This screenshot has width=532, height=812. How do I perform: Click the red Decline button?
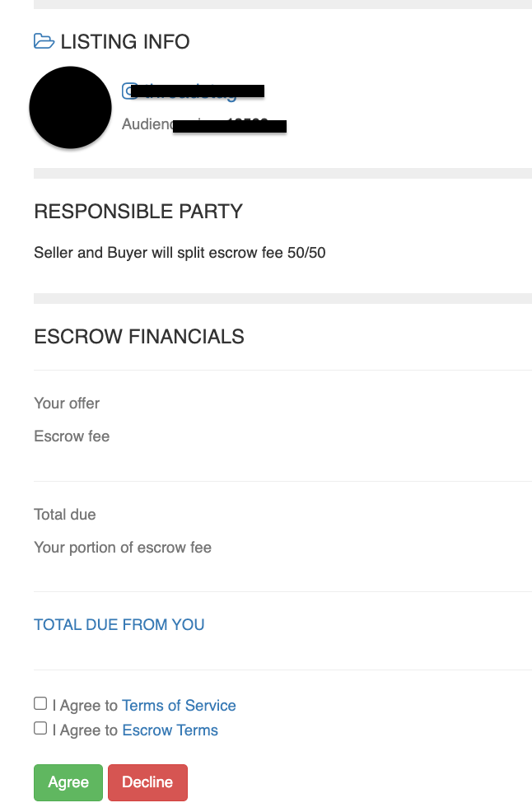pyautogui.click(x=147, y=782)
